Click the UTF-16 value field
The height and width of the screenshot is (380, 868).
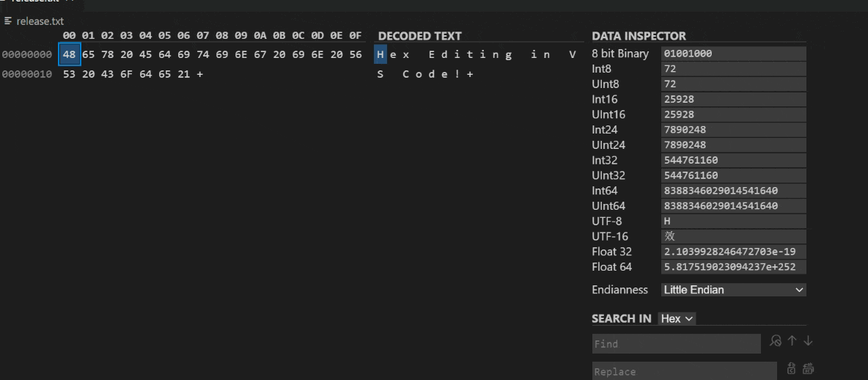(733, 236)
